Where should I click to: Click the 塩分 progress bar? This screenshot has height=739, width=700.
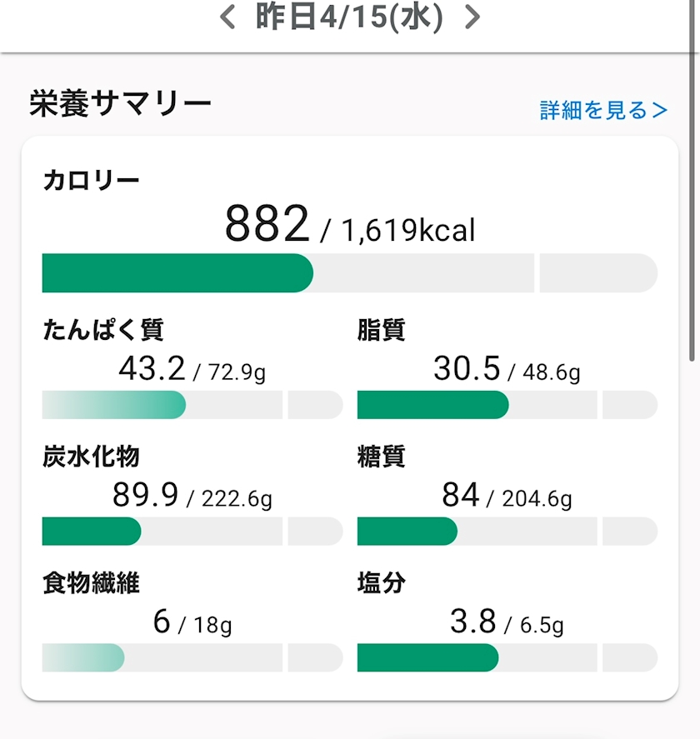coord(507,658)
